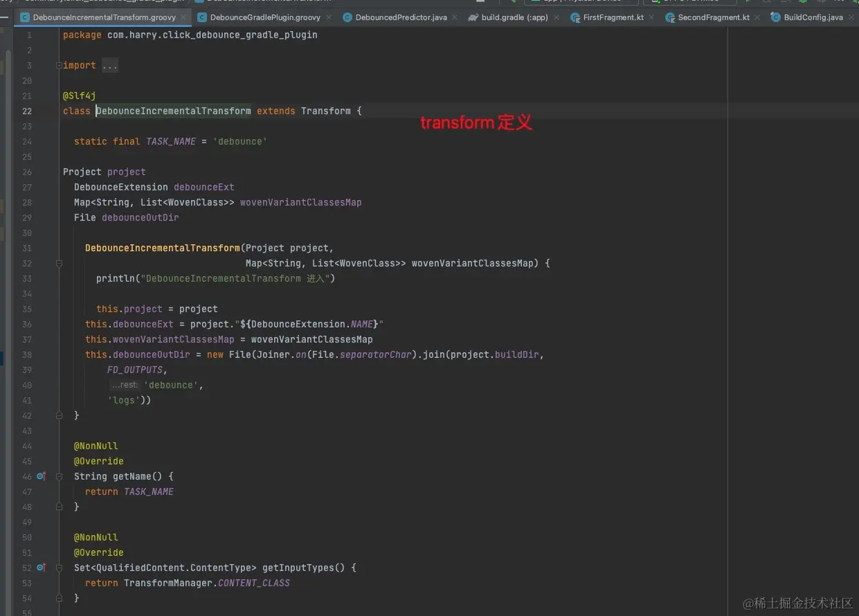Close the DebounceIncrementalTransform.groovy tab
The image size is (859, 616).
pos(183,17)
